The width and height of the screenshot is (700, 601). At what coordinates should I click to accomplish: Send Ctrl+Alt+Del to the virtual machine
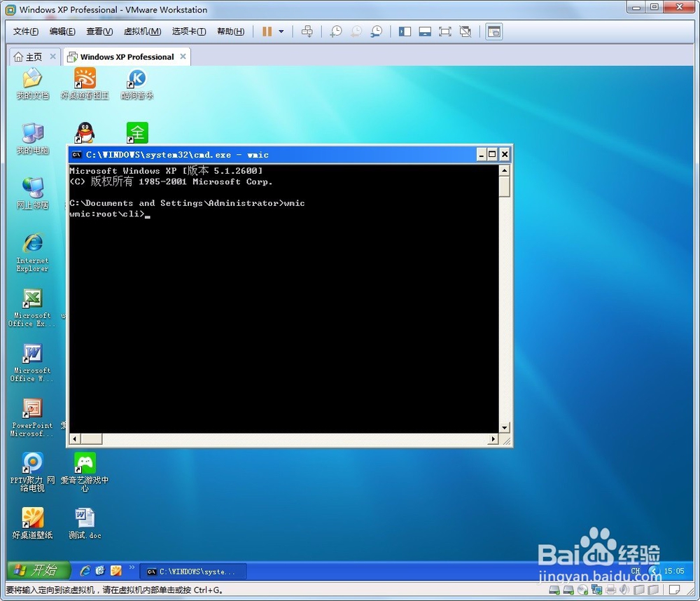pyautogui.click(x=307, y=32)
